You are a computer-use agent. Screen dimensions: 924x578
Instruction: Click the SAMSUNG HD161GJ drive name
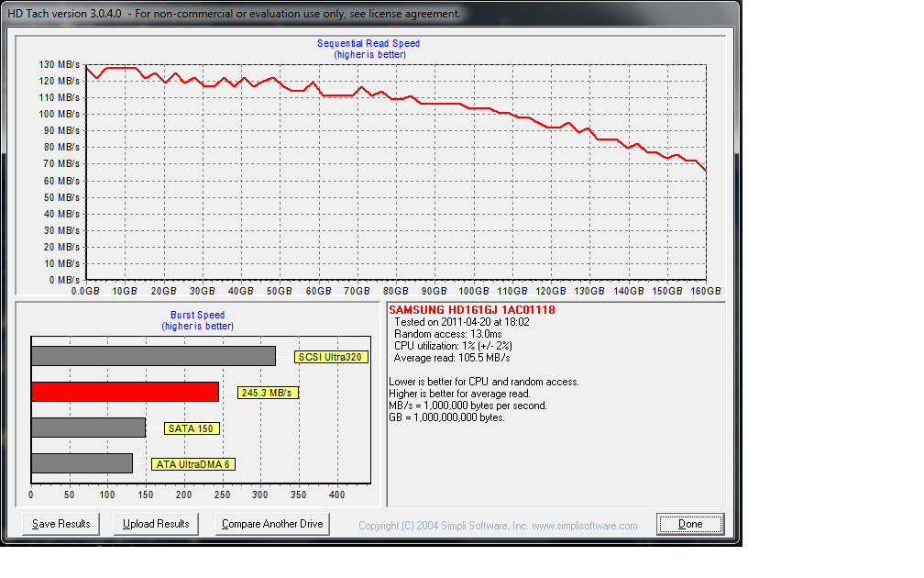point(471,310)
